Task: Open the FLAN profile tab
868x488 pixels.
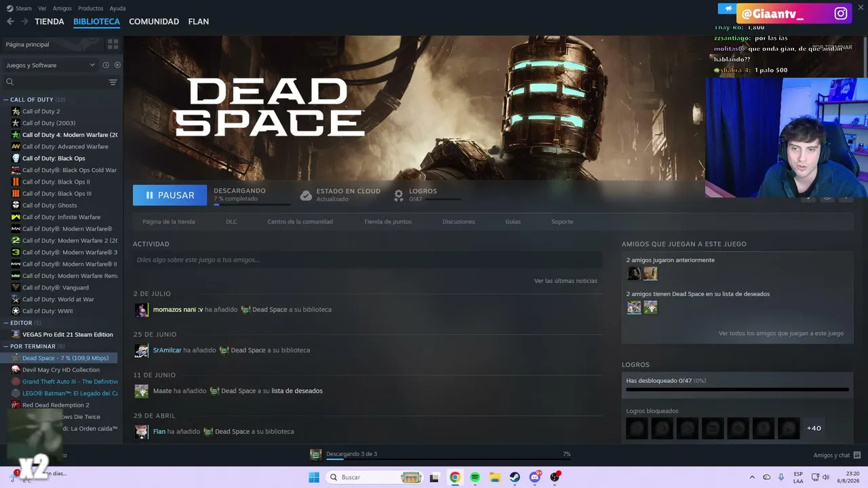Action: click(x=199, y=22)
